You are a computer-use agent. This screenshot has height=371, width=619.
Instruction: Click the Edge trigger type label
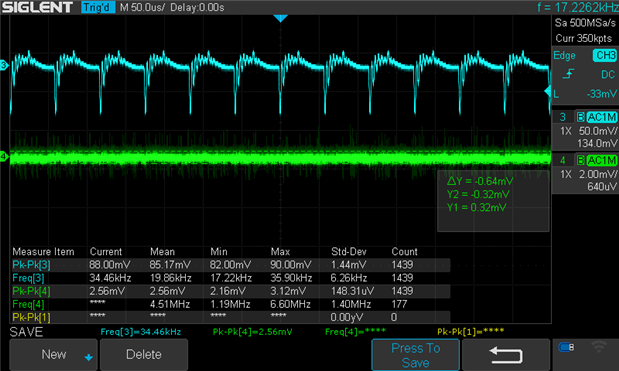(564, 55)
